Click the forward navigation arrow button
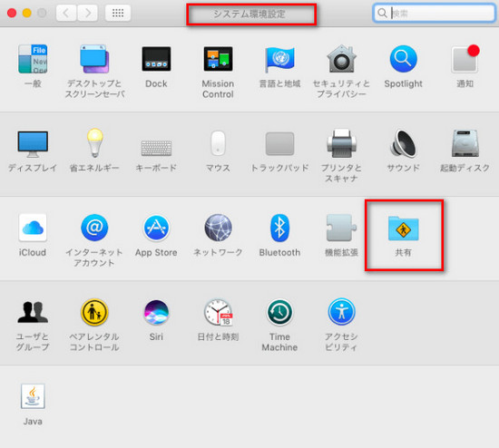The image size is (499, 448). click(87, 13)
